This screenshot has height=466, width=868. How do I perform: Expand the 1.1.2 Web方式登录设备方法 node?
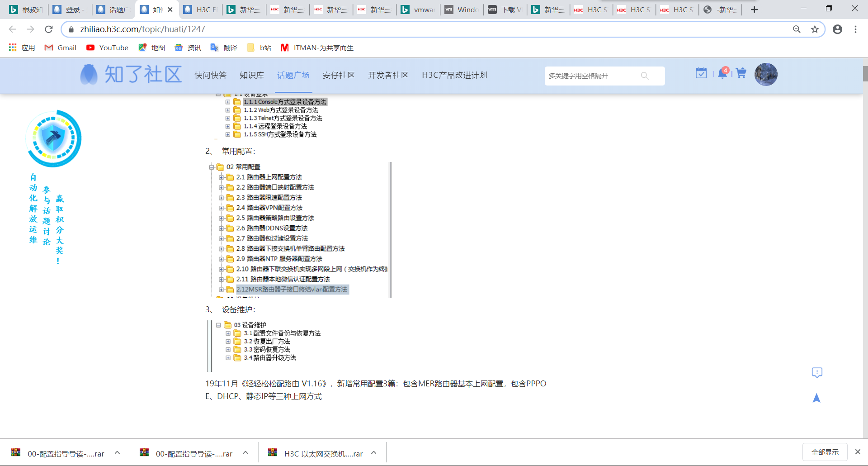coord(228,110)
